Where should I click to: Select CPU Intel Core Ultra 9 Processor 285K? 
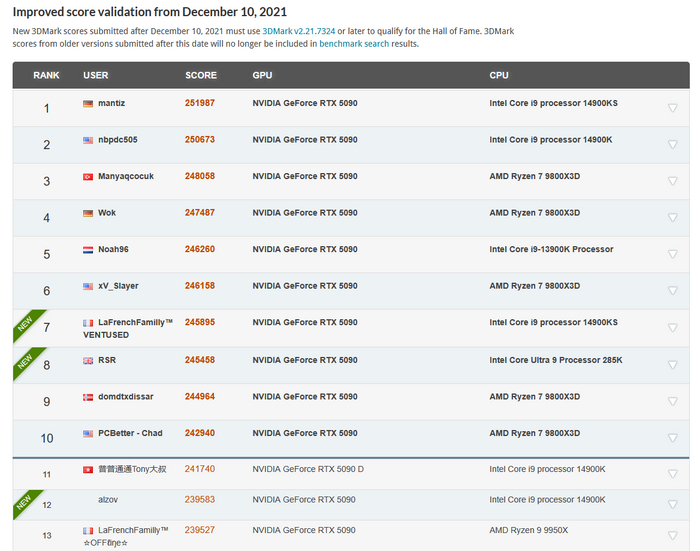pos(556,360)
